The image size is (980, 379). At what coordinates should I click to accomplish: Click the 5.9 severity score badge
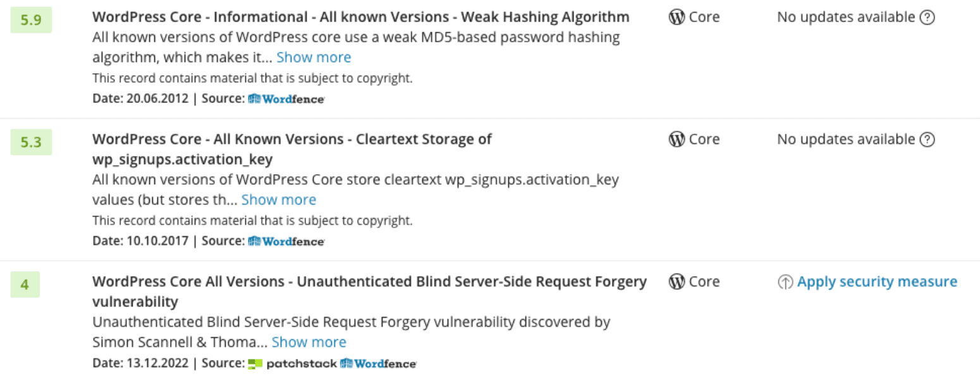click(31, 20)
